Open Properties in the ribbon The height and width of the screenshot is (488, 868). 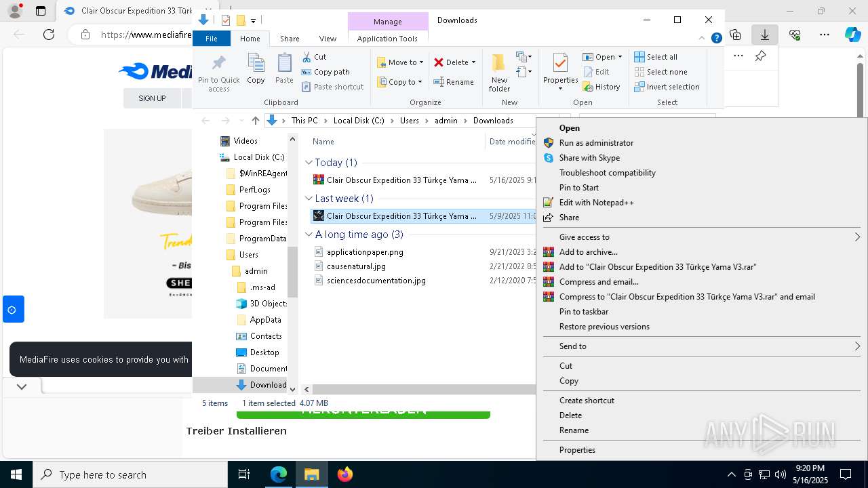click(560, 73)
